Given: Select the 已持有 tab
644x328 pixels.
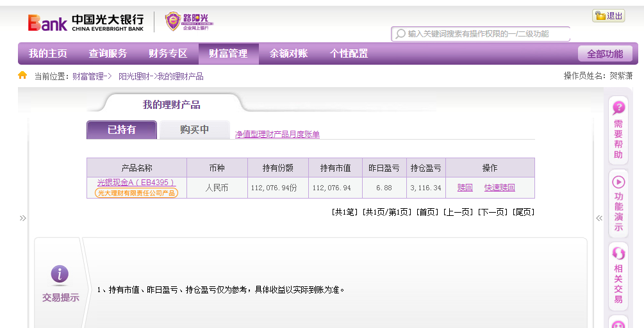Looking at the screenshot, I should coord(122,129).
